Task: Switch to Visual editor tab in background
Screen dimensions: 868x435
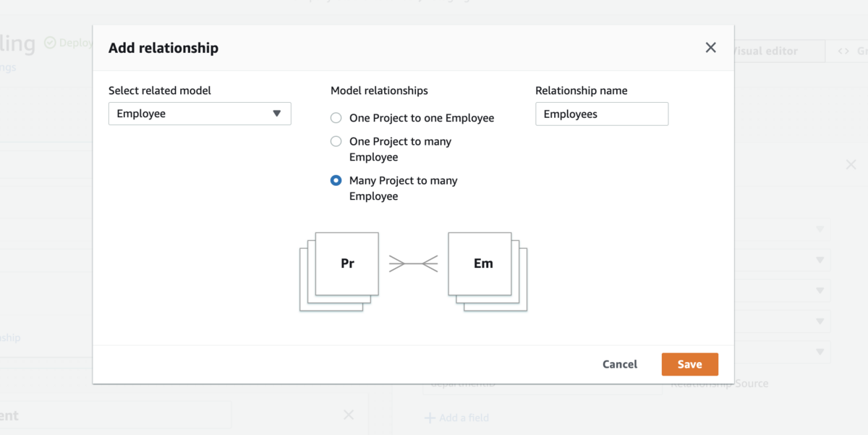Action: point(765,51)
